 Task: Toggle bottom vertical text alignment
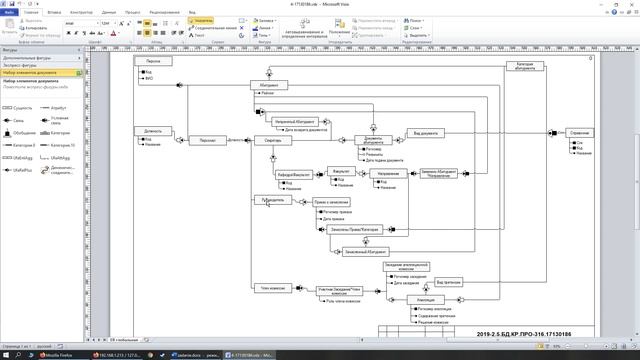click(155, 24)
